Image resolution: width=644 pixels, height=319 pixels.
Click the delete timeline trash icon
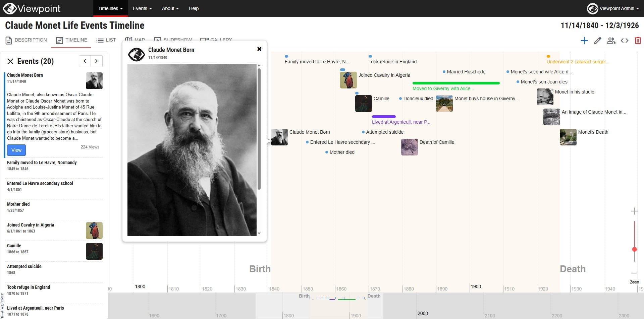coord(638,40)
